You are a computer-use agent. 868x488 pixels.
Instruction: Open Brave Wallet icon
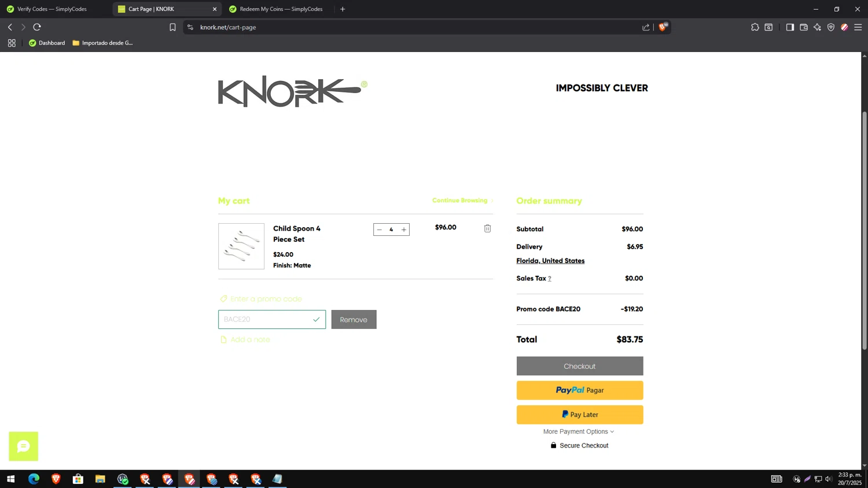[804, 27]
